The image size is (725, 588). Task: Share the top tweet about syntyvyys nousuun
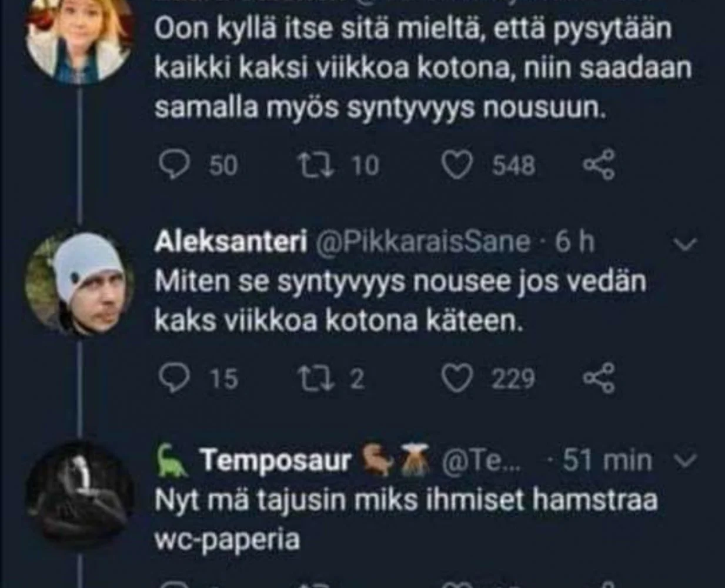tap(599, 165)
